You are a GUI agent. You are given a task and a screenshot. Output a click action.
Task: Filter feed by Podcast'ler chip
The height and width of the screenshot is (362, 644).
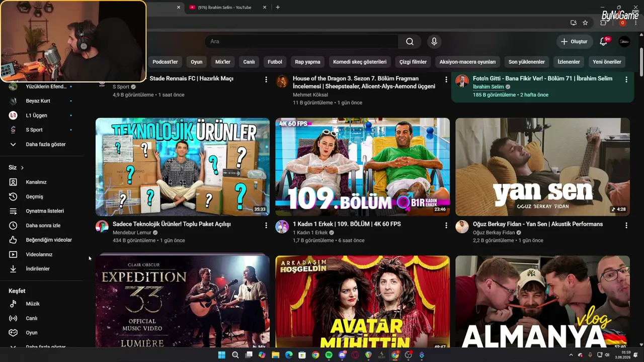(165, 62)
